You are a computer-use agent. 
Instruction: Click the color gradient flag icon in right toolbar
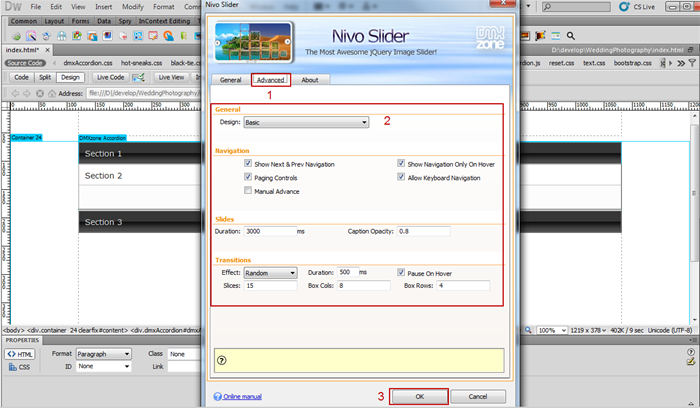click(x=540, y=36)
